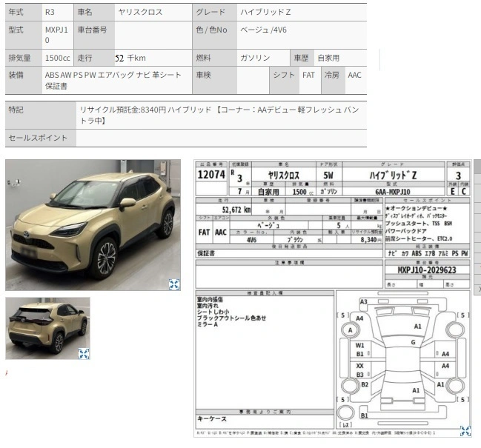
Task: Click lot number 12074 on auction sheet
Action: 211,174
